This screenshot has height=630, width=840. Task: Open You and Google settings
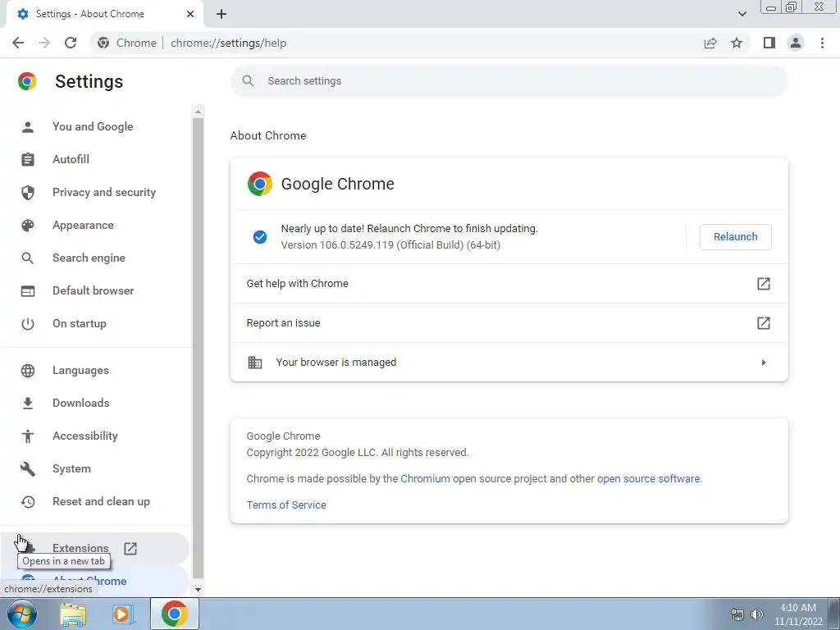[x=93, y=127]
